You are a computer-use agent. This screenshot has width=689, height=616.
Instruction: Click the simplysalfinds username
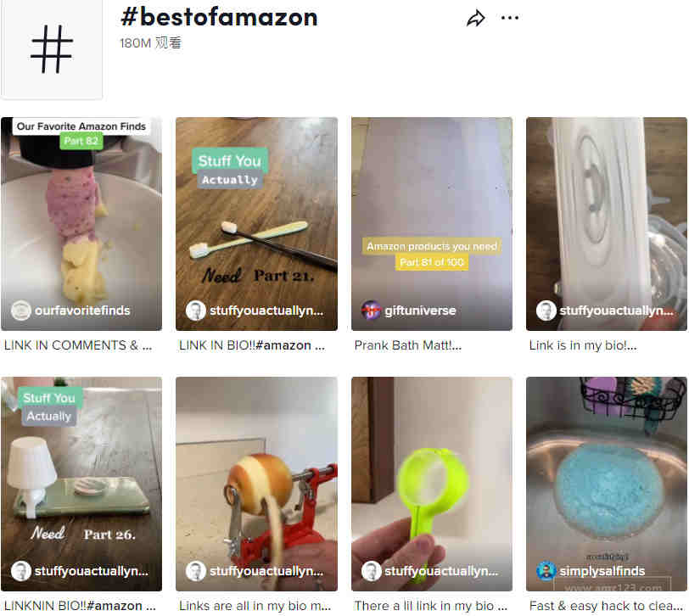(x=602, y=571)
